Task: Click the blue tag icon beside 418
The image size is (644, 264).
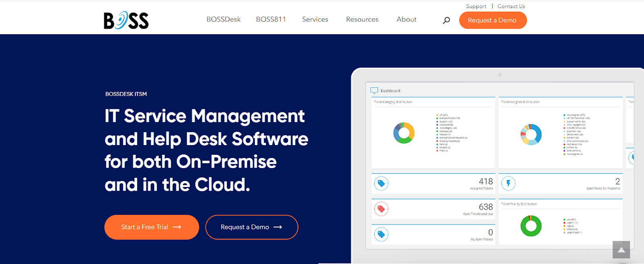Action: pos(381,184)
